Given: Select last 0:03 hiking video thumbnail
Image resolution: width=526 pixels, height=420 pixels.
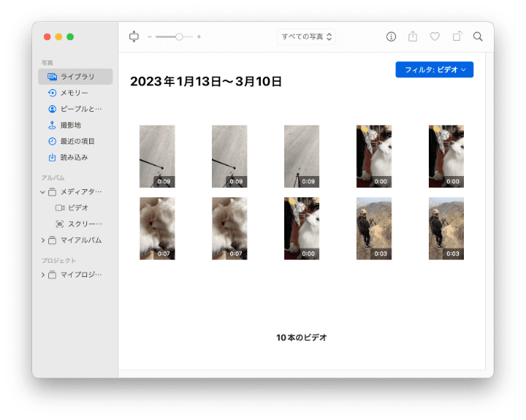Looking at the screenshot, I should point(446,229).
